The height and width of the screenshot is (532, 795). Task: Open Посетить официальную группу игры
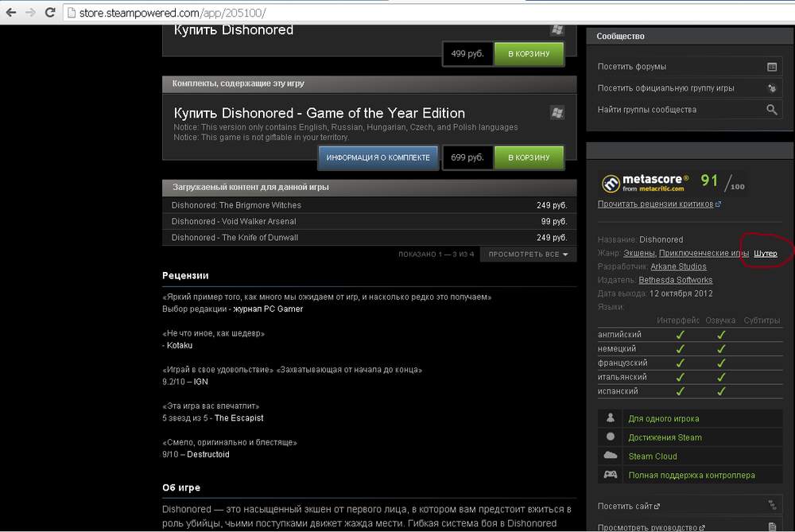pyautogui.click(x=665, y=88)
